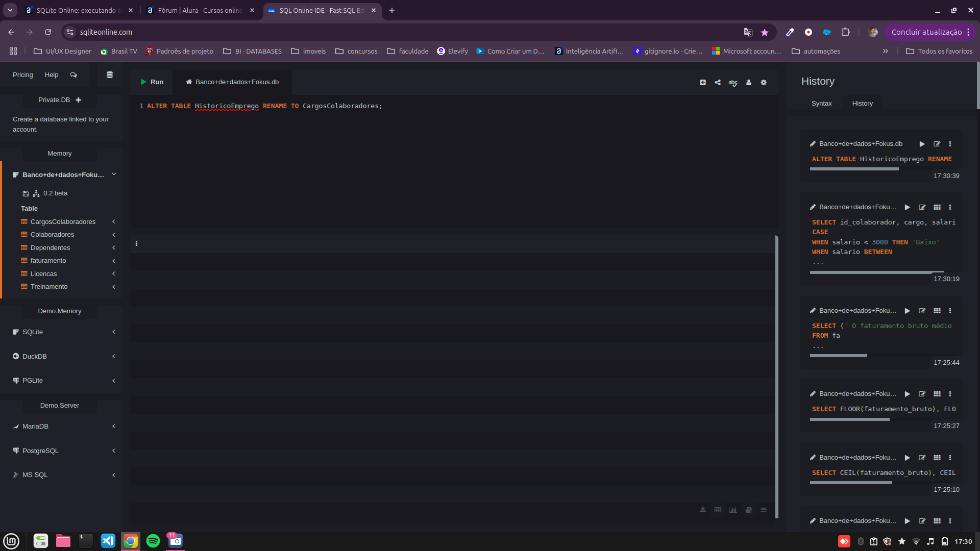Open more options for SELECT CEIL history entry

(950, 458)
